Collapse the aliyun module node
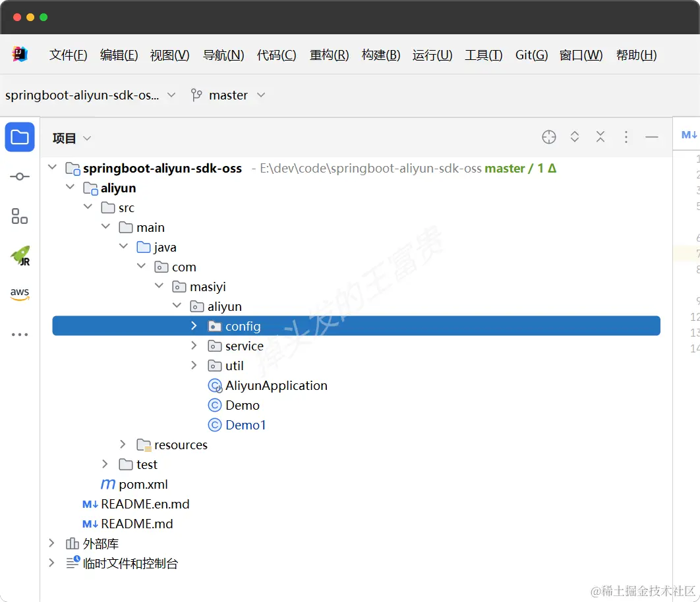700x602 pixels. [70, 188]
